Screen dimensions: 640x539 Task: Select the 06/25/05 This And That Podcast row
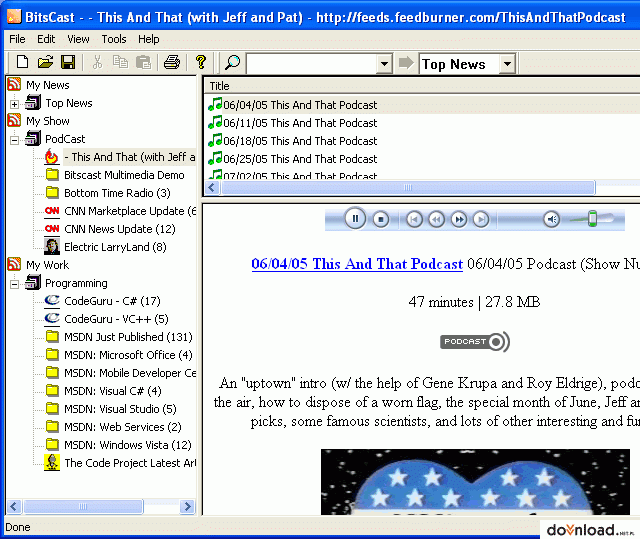click(x=422, y=158)
